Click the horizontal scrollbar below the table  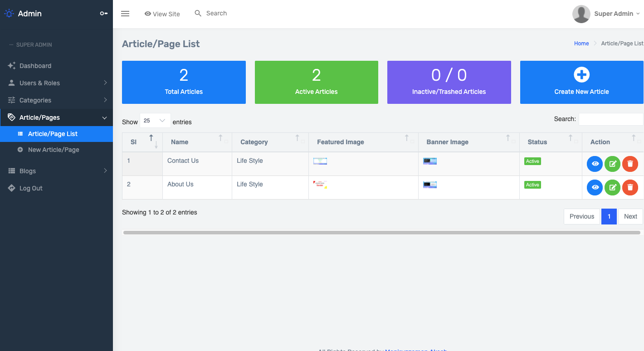point(381,232)
